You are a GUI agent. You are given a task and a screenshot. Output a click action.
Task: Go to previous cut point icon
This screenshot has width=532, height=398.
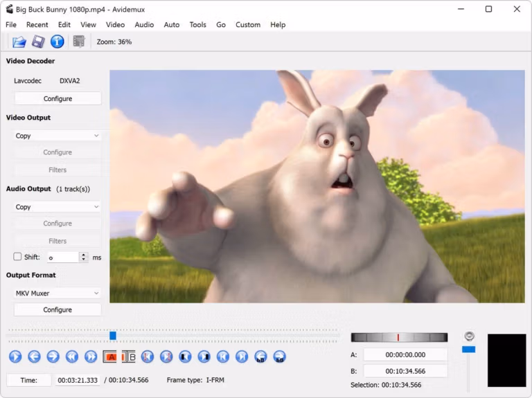click(x=148, y=356)
